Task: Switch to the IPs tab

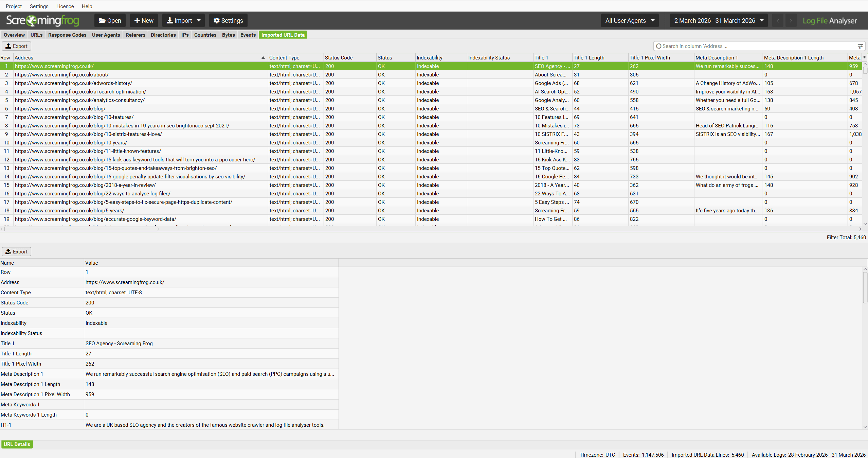Action: (185, 35)
